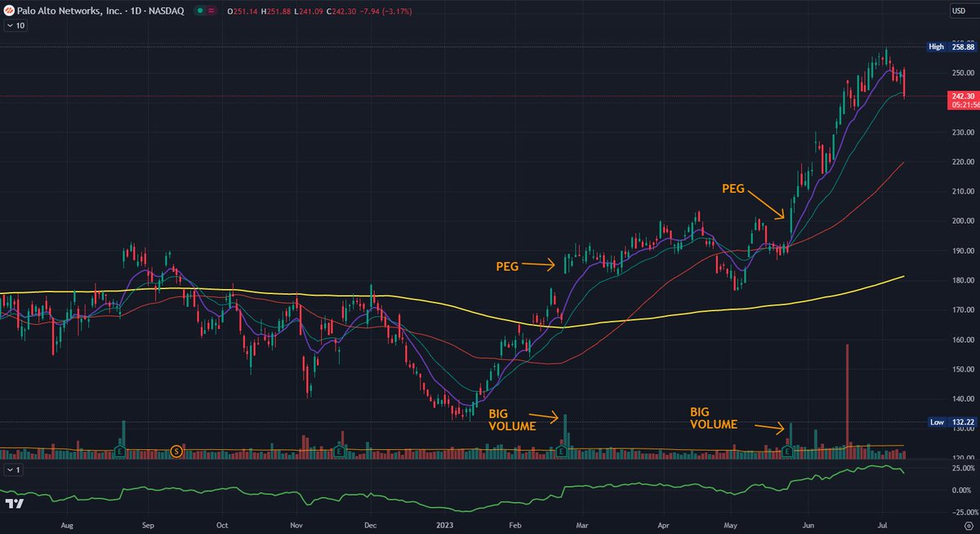980x534 pixels.
Task: Expand the lower pane legend labeled 1
Action: (x=14, y=469)
